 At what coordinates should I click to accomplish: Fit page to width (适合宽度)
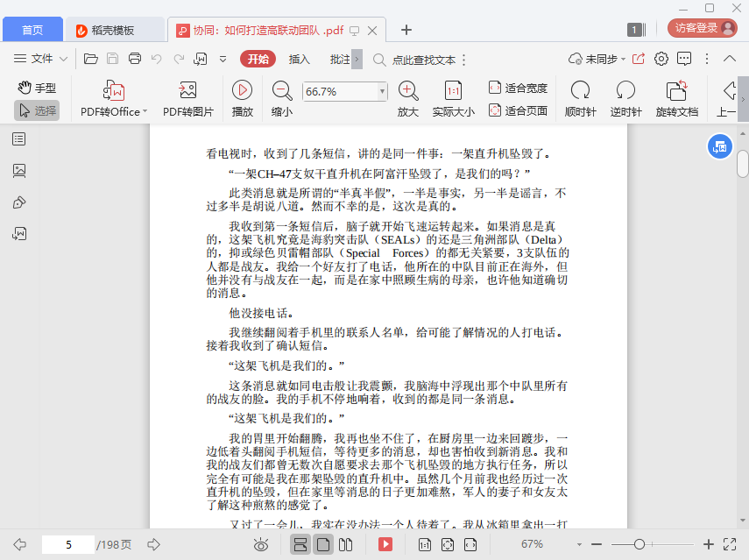click(518, 88)
